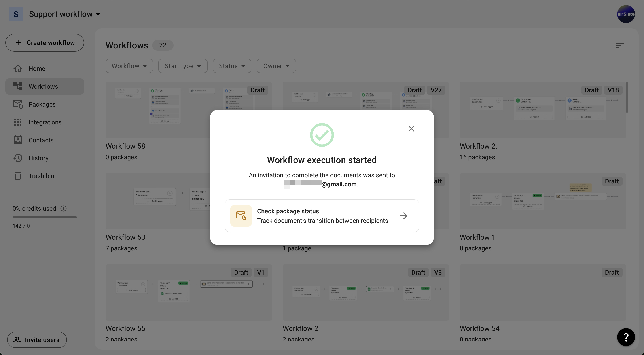Expand Status filter dropdown
The width and height of the screenshot is (644, 355).
click(x=232, y=66)
